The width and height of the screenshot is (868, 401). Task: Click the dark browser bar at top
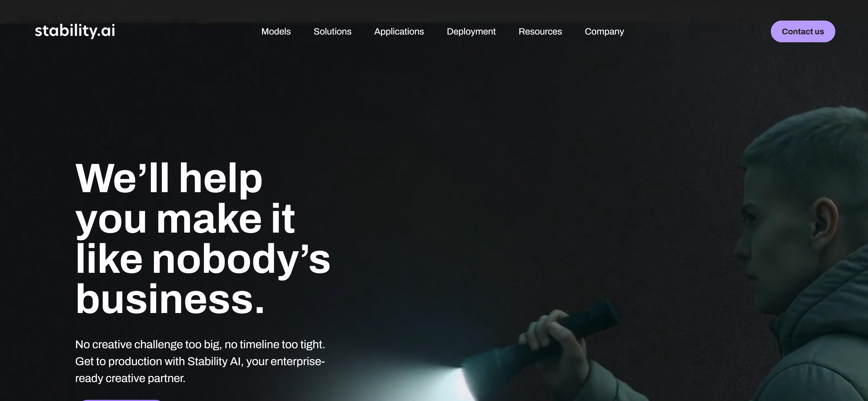pos(434,11)
